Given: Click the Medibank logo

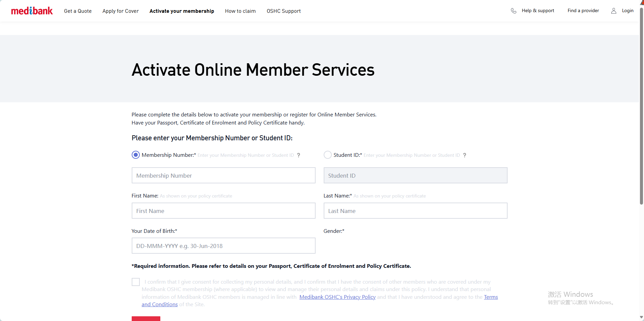Looking at the screenshot, I should click(x=32, y=11).
